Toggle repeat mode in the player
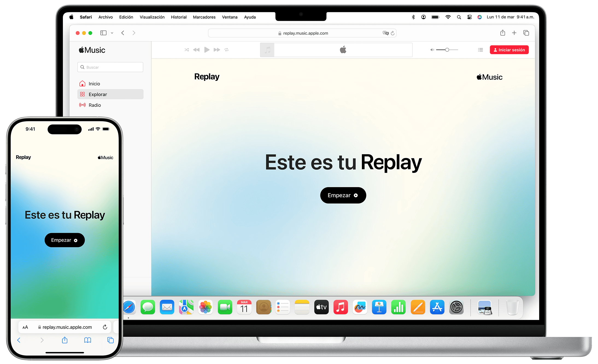This screenshot has width=598, height=364. pos(227,50)
